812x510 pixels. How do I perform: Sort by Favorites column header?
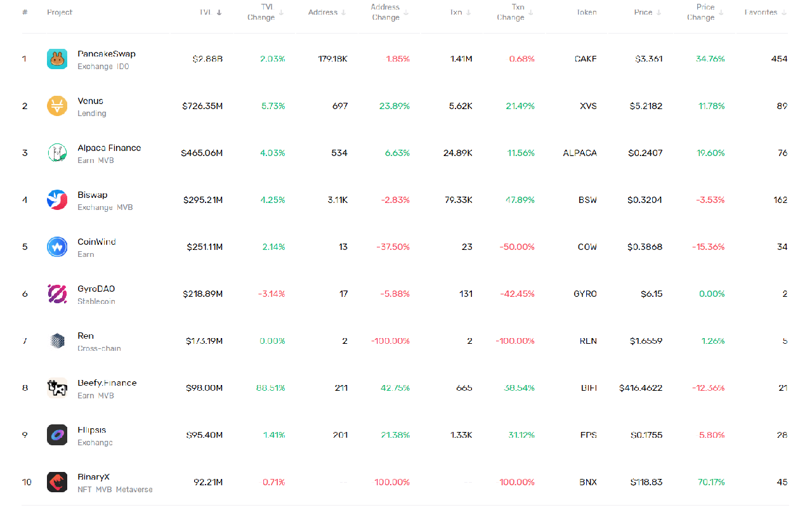coord(766,12)
